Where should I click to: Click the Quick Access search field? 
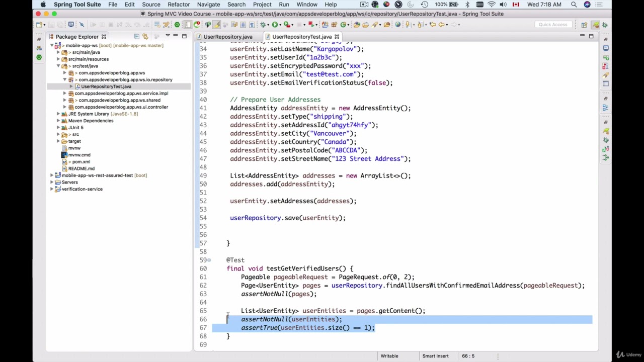[553, 24]
